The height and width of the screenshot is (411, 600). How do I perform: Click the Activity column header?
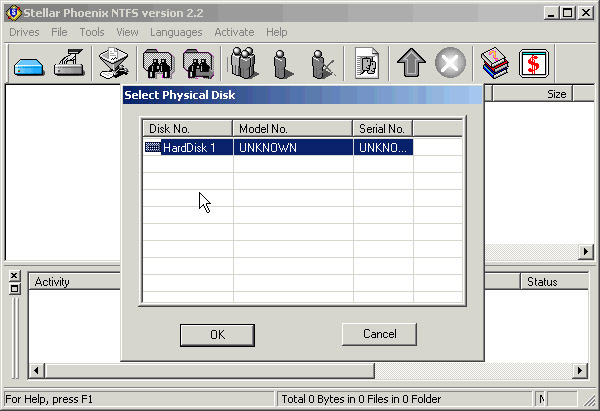(x=75, y=282)
